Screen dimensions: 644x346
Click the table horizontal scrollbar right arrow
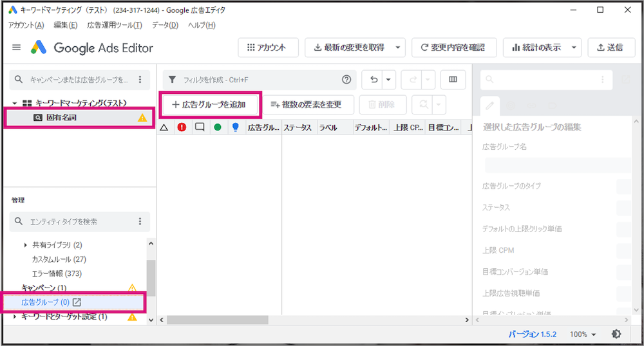[467, 320]
